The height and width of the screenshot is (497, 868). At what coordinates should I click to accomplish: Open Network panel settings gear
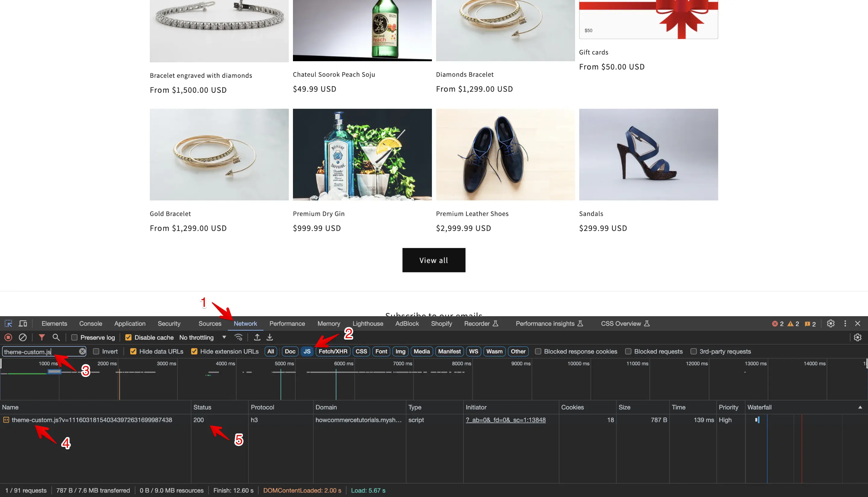click(x=857, y=337)
